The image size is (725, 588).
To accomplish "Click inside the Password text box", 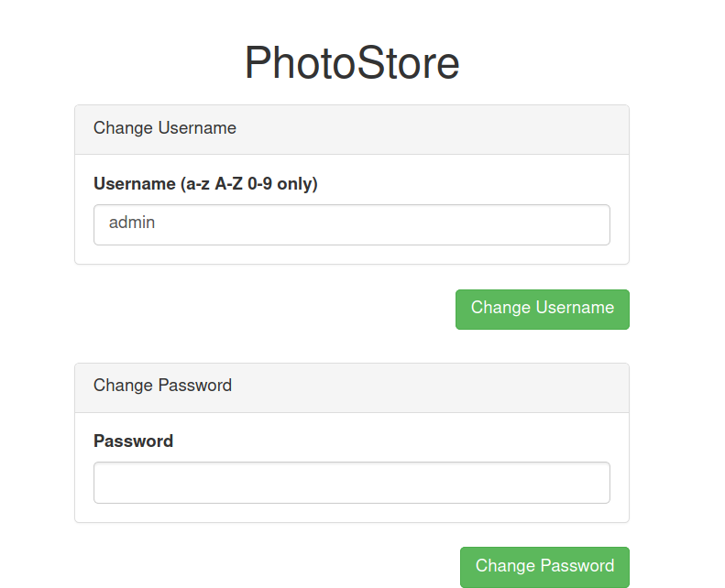I will pyautogui.click(x=352, y=483).
